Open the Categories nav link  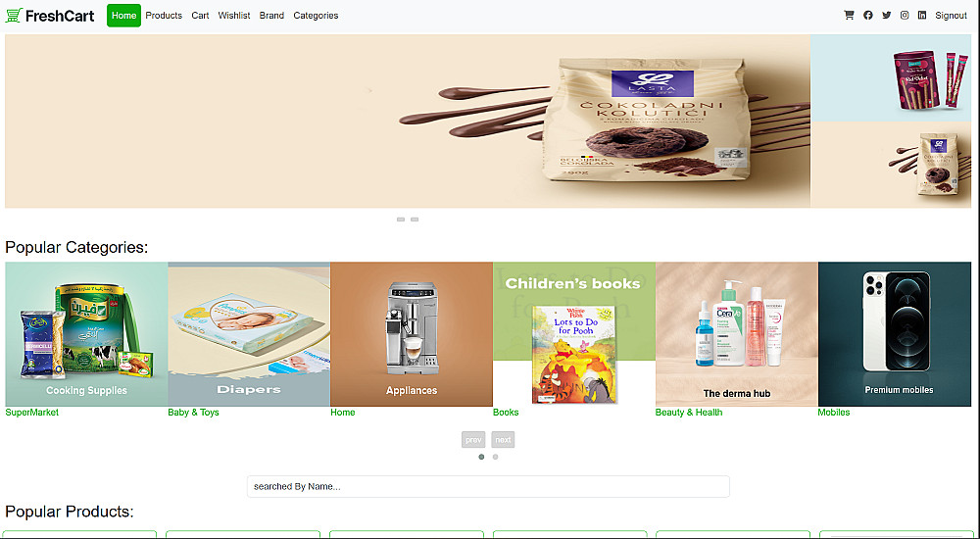316,15
